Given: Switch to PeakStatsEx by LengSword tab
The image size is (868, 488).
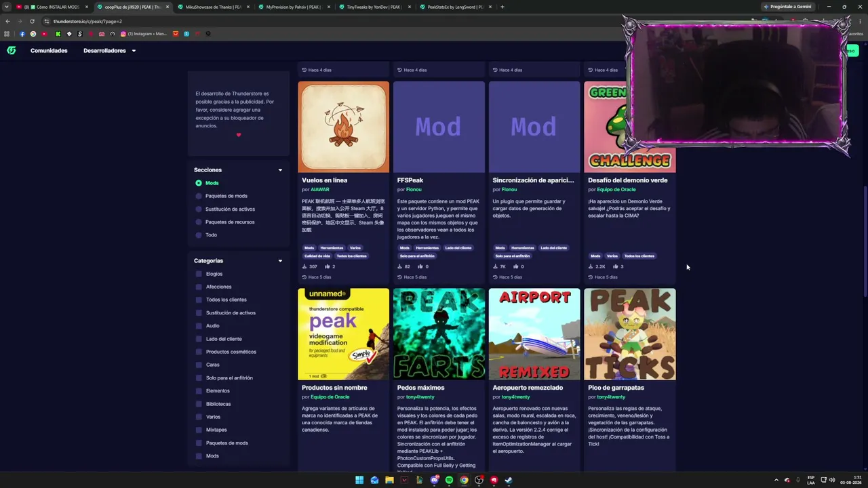Looking at the screenshot, I should pos(454,7).
